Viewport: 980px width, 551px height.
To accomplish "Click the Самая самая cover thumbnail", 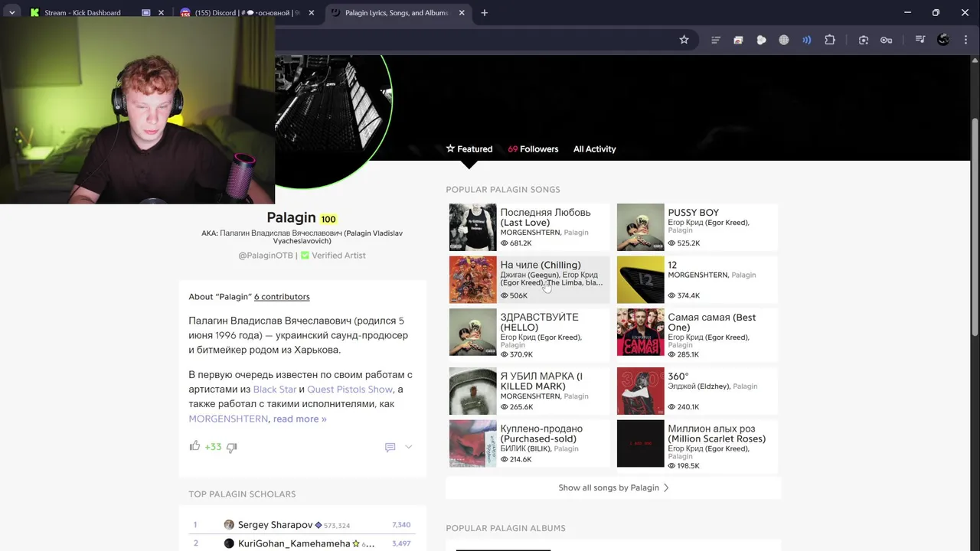I will click(640, 332).
